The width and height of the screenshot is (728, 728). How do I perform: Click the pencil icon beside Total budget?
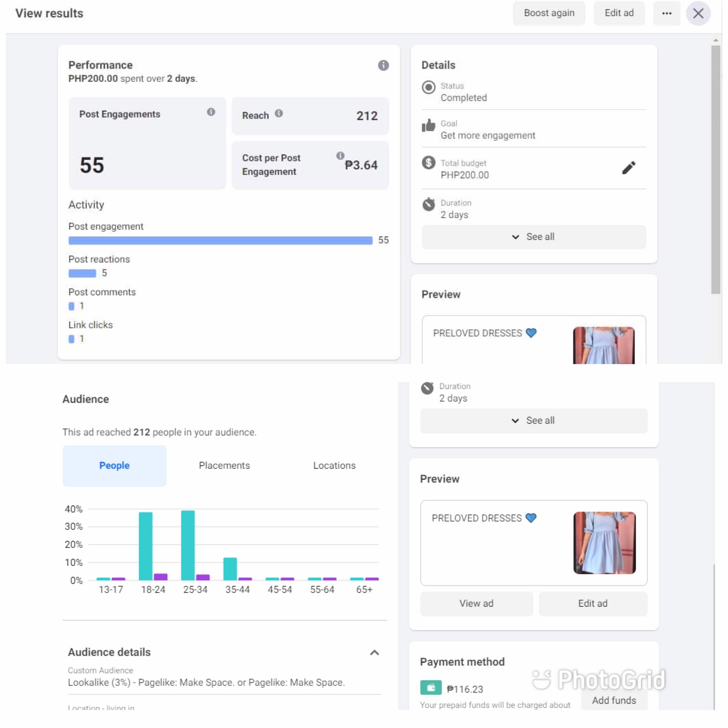(x=628, y=168)
